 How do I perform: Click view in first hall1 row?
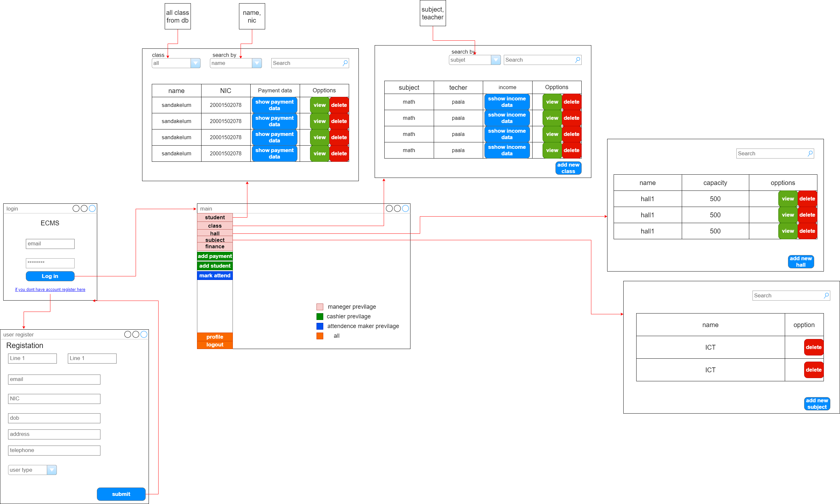coord(788,199)
